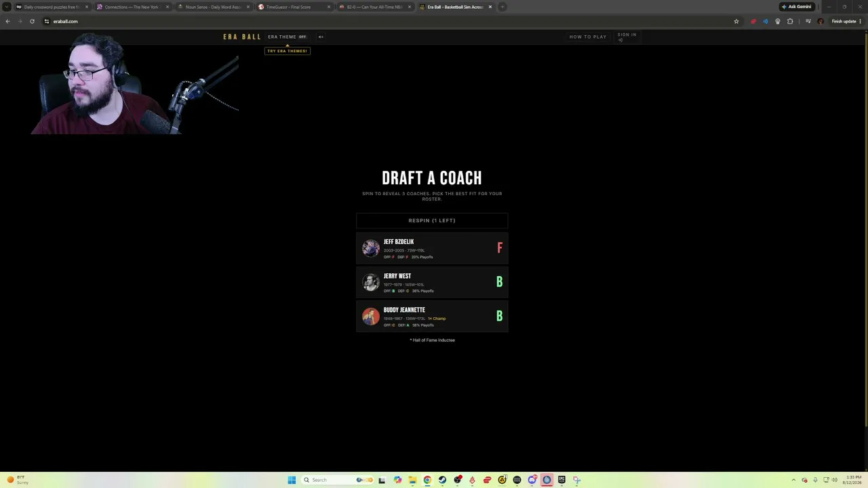Open the tab search dropdown
The image size is (868, 488).
(7, 7)
